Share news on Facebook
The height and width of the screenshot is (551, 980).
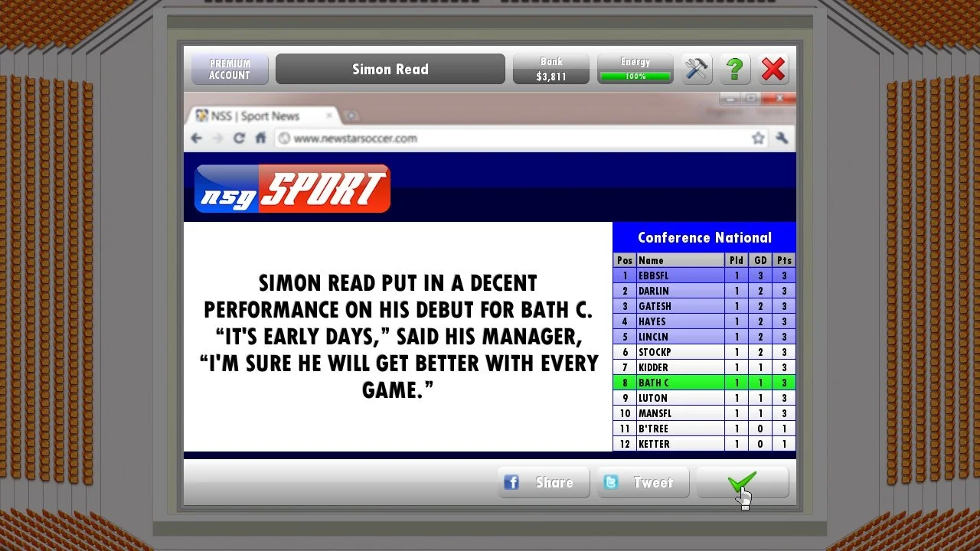click(x=544, y=483)
